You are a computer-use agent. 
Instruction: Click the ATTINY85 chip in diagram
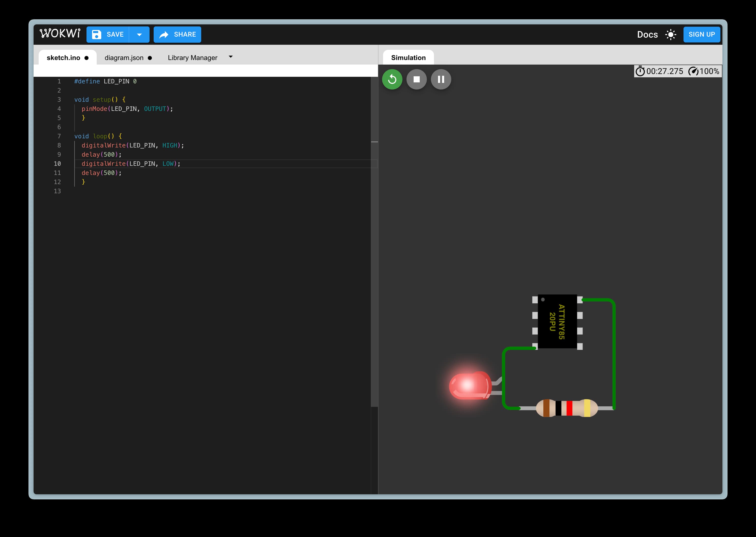tap(557, 321)
